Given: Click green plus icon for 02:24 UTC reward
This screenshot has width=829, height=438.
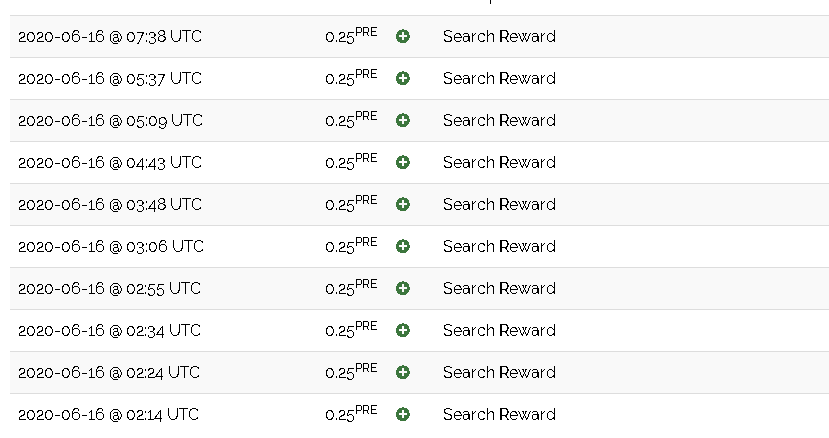Looking at the screenshot, I should tap(403, 372).
